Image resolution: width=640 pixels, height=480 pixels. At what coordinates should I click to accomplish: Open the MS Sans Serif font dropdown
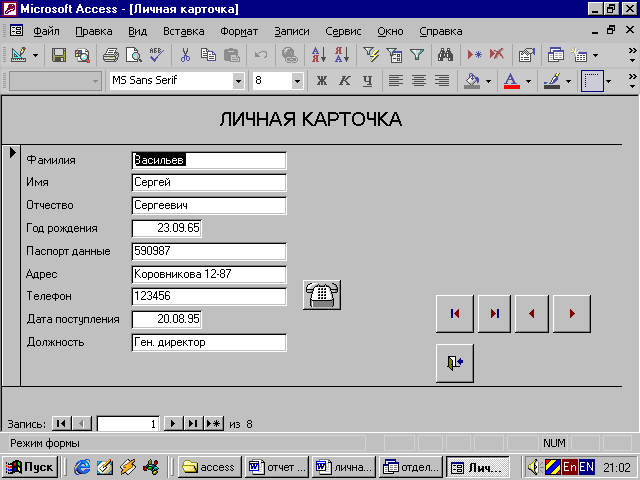click(238, 81)
